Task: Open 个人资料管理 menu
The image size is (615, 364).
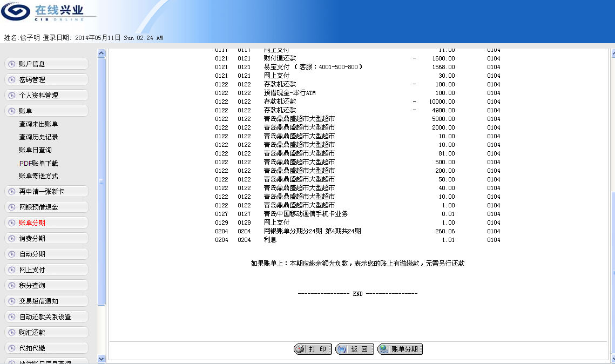Action: click(46, 95)
